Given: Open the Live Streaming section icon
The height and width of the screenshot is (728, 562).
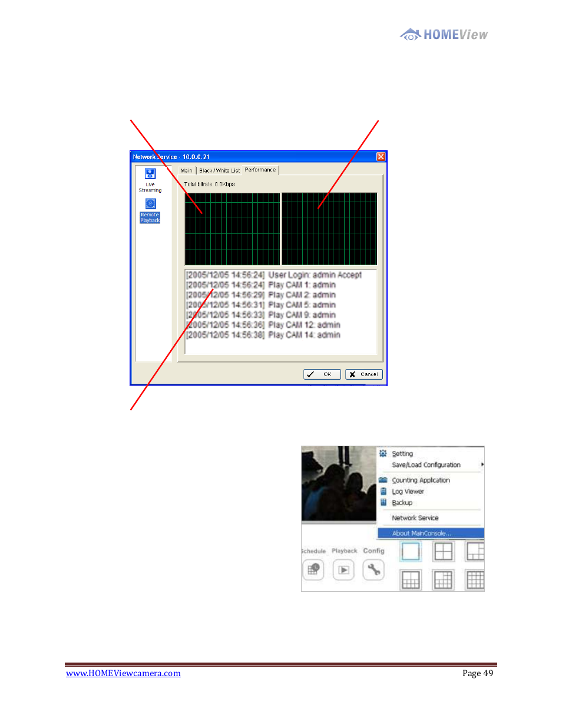Looking at the screenshot, I should [x=150, y=174].
